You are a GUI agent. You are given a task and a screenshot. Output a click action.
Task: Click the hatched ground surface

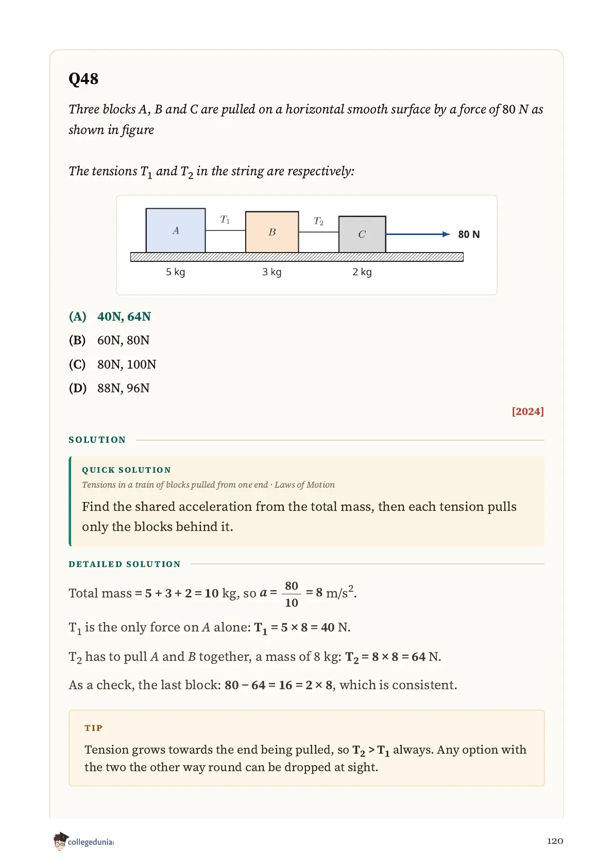point(297,257)
